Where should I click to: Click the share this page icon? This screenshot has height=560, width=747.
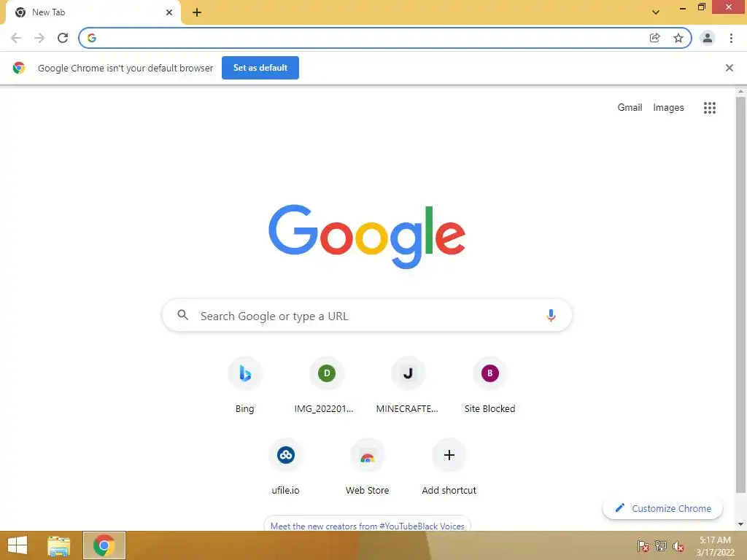point(655,38)
